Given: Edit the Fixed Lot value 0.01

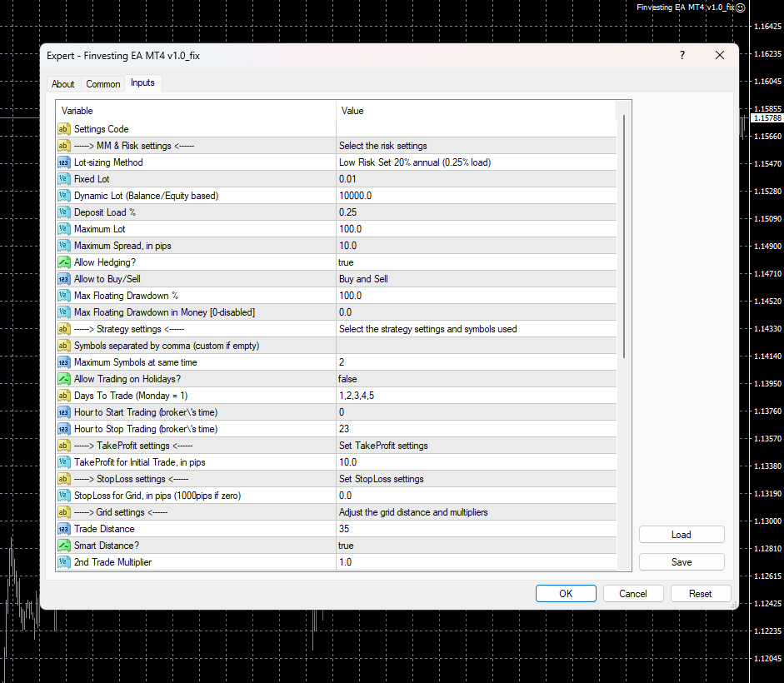Looking at the screenshot, I should tap(477, 179).
